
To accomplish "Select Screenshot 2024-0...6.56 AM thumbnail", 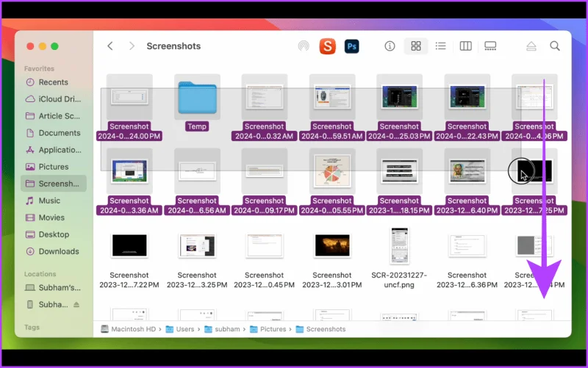I will point(197,171).
